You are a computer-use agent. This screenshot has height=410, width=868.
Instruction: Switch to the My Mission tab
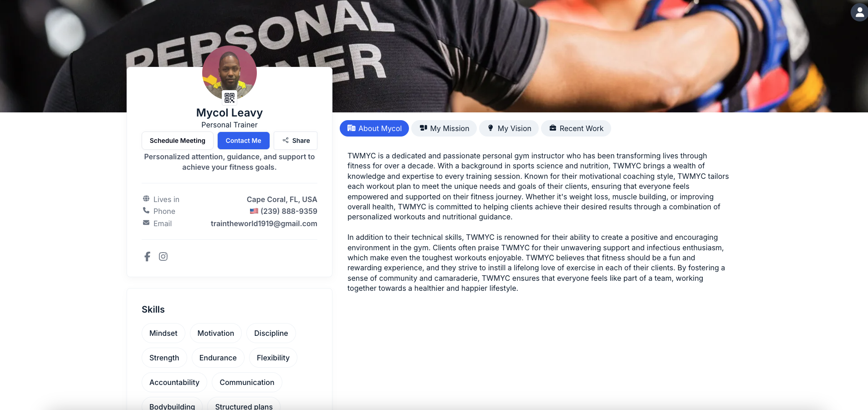444,128
